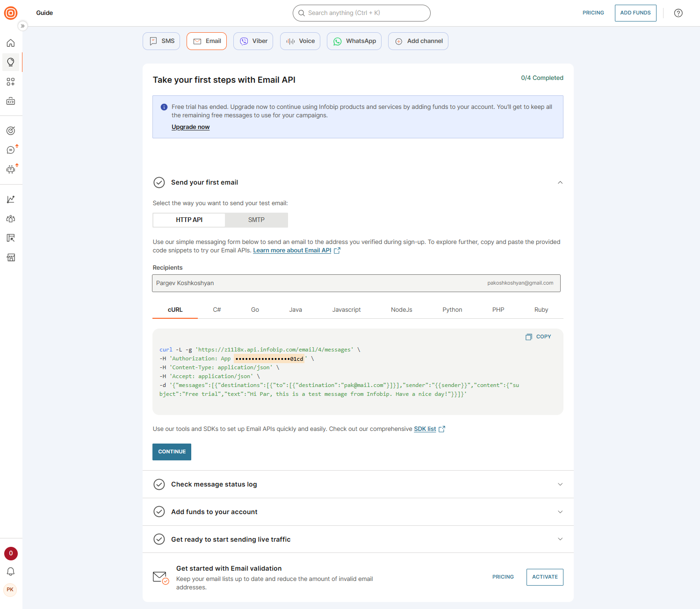Collapse the Send your first email section
The image size is (700, 609).
click(560, 182)
